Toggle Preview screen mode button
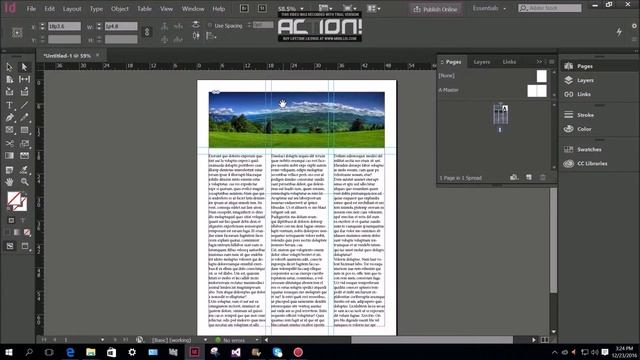Viewport: 640px width, 360px height. 25,246
